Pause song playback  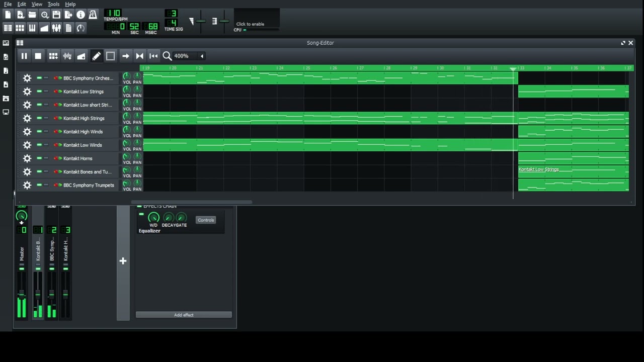pos(24,56)
